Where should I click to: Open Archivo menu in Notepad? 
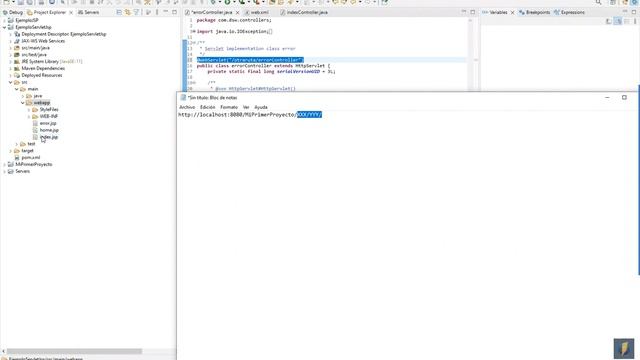coord(187,107)
